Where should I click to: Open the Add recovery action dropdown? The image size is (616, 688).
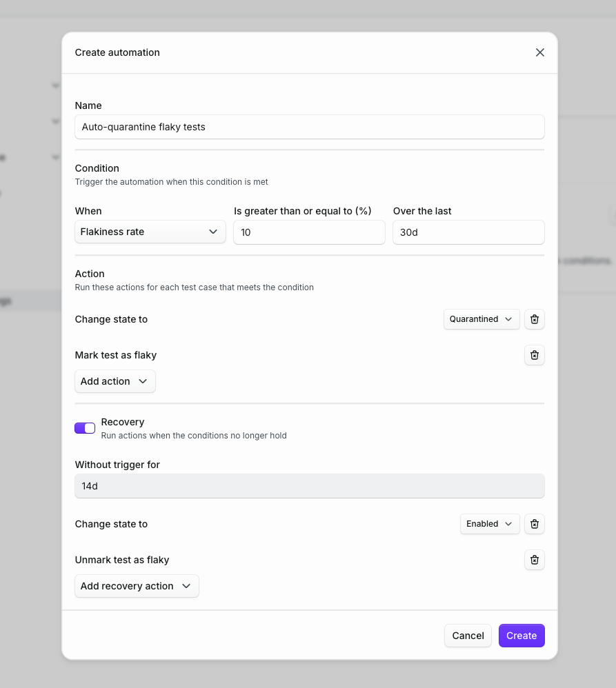tap(137, 586)
